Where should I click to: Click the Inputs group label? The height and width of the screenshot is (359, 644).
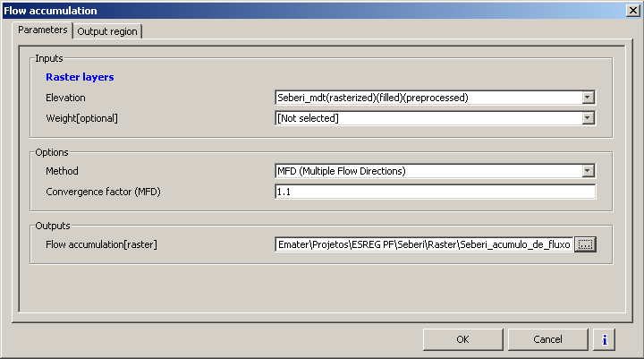(48, 58)
